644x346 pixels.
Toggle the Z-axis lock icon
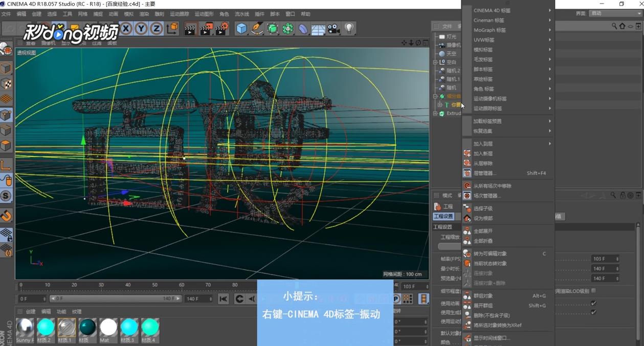pos(157,29)
